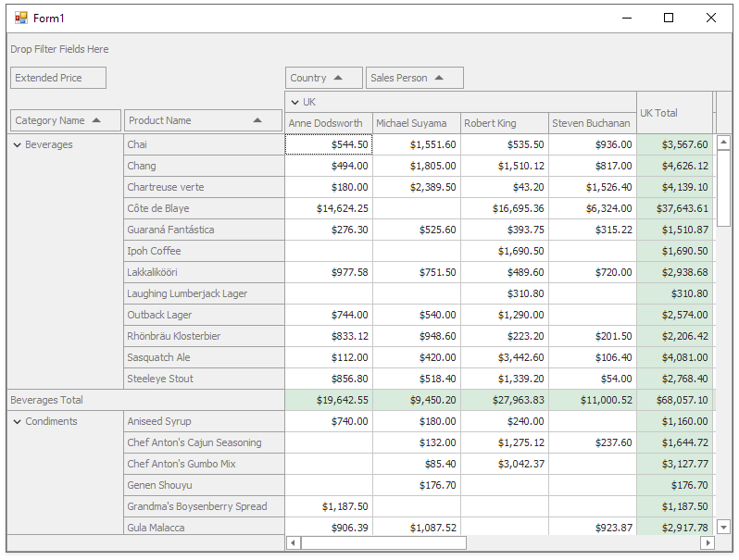Screen dimensions: 739x560
Task: Click the Product Name row field header
Action: pos(203,120)
